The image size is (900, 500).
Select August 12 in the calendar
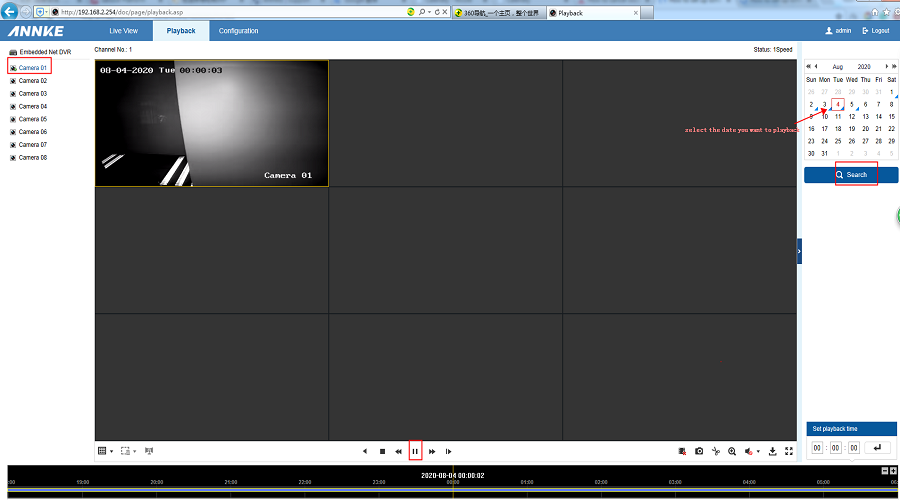852,117
